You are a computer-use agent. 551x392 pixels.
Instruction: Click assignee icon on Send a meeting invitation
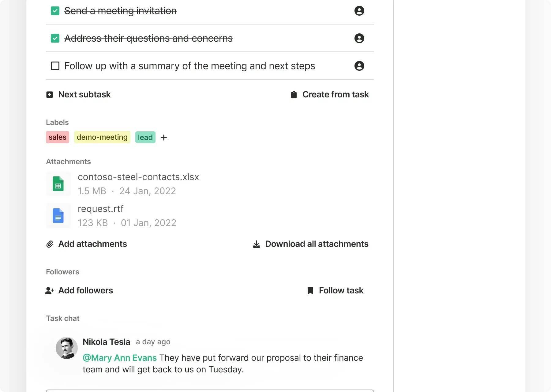359,11
